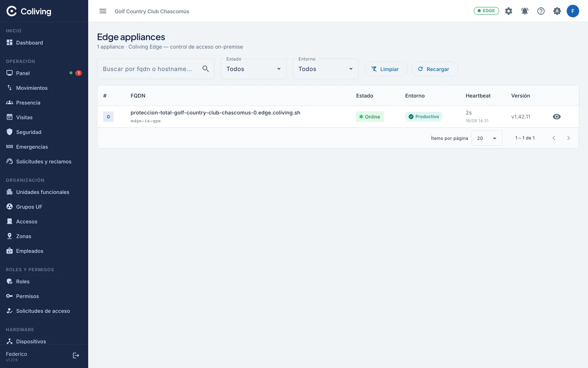This screenshot has width=588, height=368.
Task: Open Unidades funcionales
Action: pos(44,192)
